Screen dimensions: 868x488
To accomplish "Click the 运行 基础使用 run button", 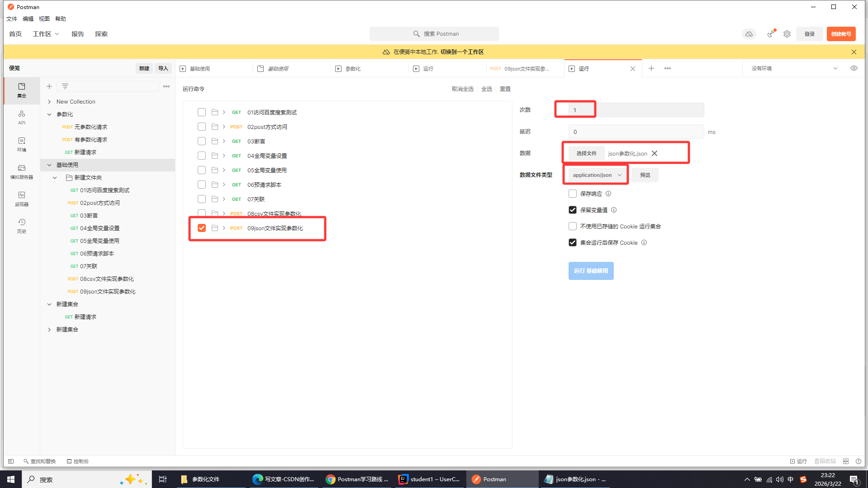I will [591, 271].
